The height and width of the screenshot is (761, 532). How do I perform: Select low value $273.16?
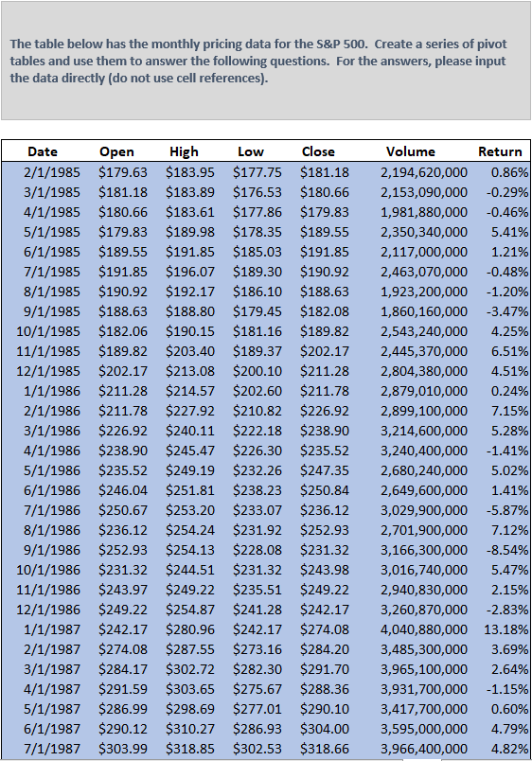pyautogui.click(x=257, y=650)
